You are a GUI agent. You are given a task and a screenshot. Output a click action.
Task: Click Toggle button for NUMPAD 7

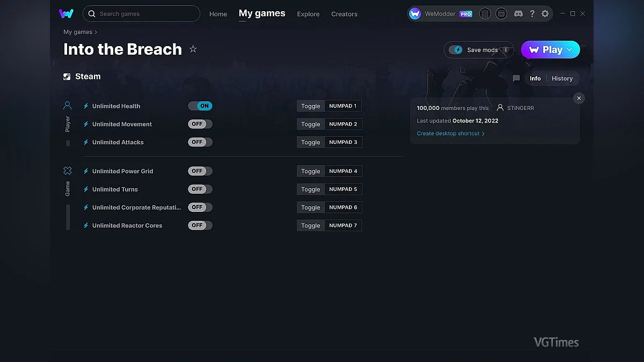click(x=311, y=226)
